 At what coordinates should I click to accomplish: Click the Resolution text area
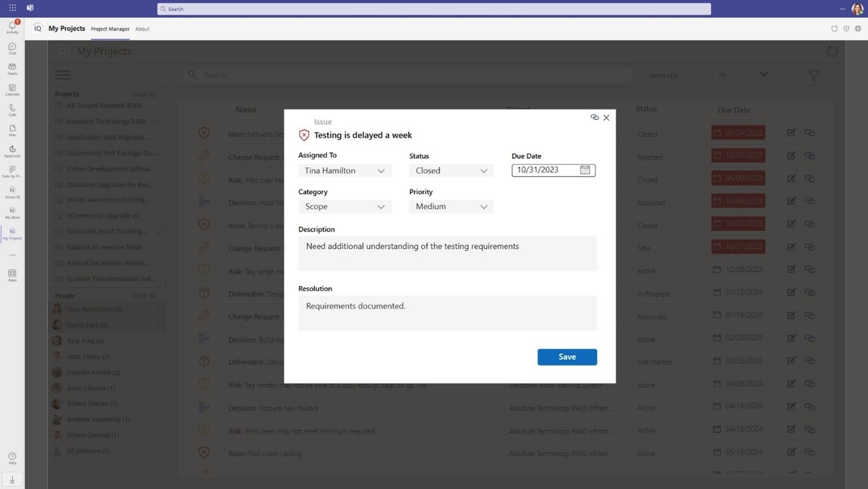[447, 313]
